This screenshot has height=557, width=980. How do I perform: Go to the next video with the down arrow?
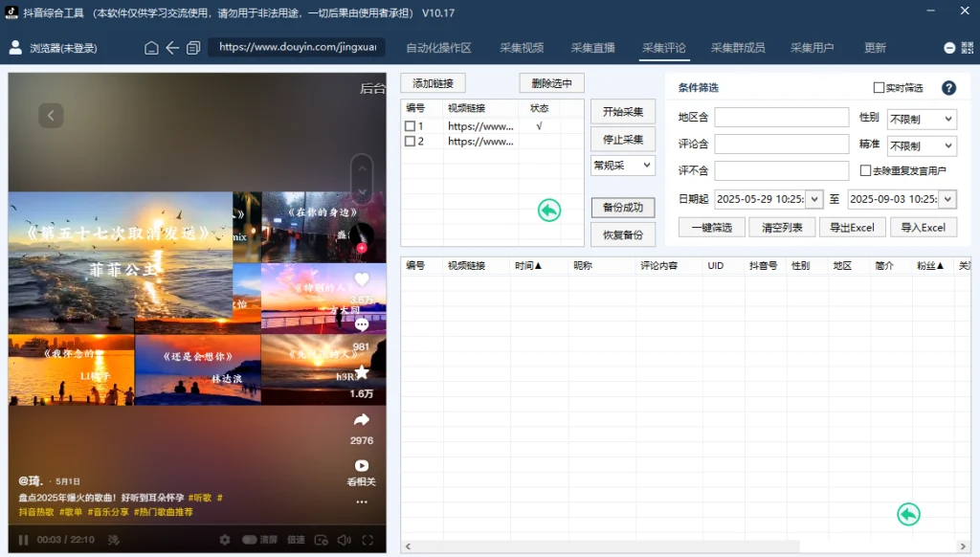pyautogui.click(x=362, y=192)
